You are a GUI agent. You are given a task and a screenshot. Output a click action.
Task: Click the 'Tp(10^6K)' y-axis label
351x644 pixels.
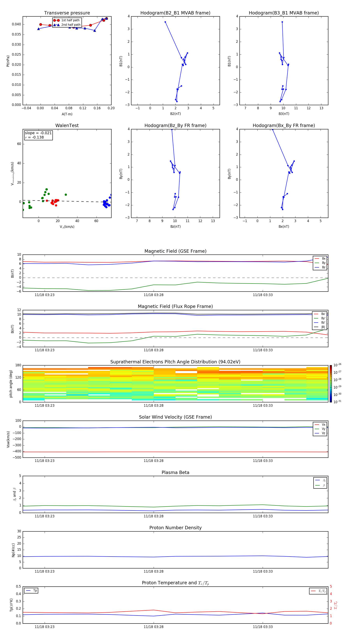click(11, 605)
